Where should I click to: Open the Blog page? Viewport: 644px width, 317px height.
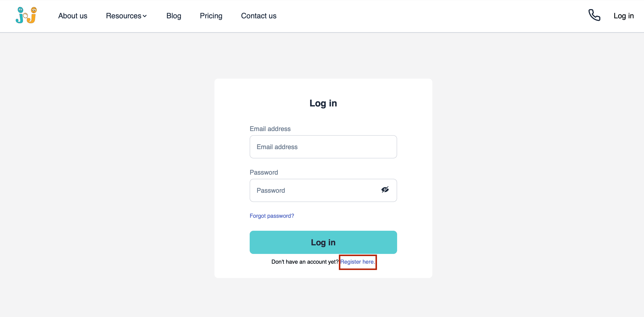pyautogui.click(x=174, y=16)
